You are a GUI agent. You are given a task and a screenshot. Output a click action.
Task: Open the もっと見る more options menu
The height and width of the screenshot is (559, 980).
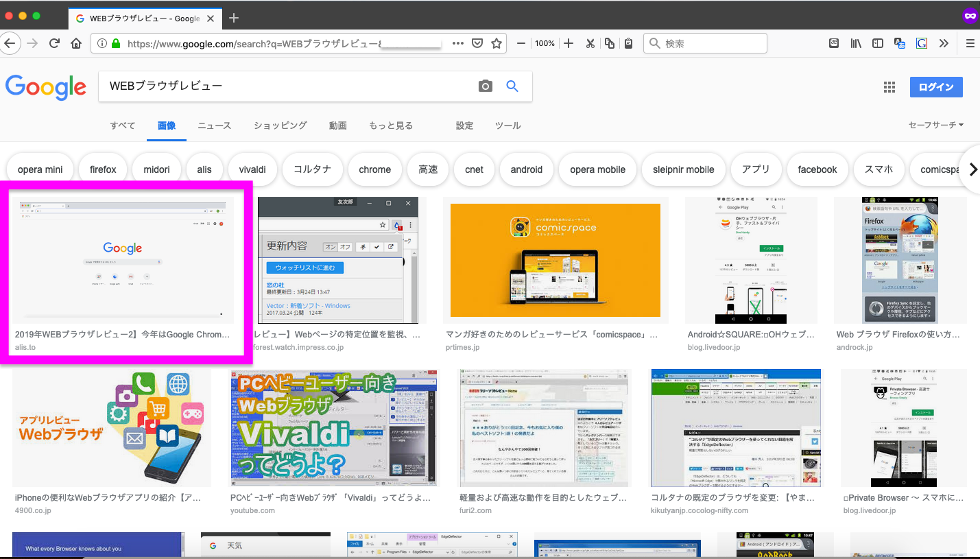[x=391, y=126]
